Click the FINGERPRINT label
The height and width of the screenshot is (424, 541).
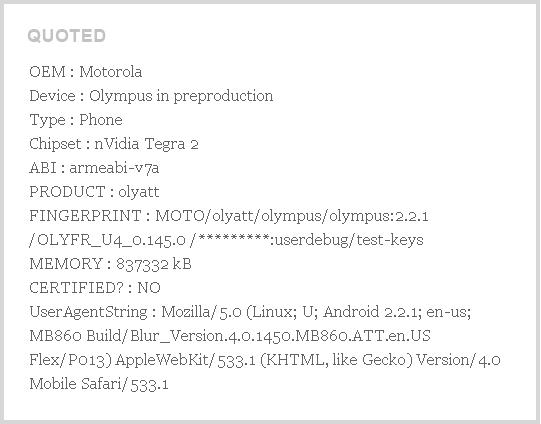tap(85, 216)
